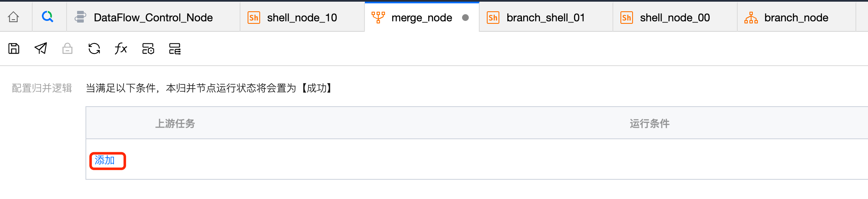
Task: Open the shell_node_10 tab
Action: [302, 18]
